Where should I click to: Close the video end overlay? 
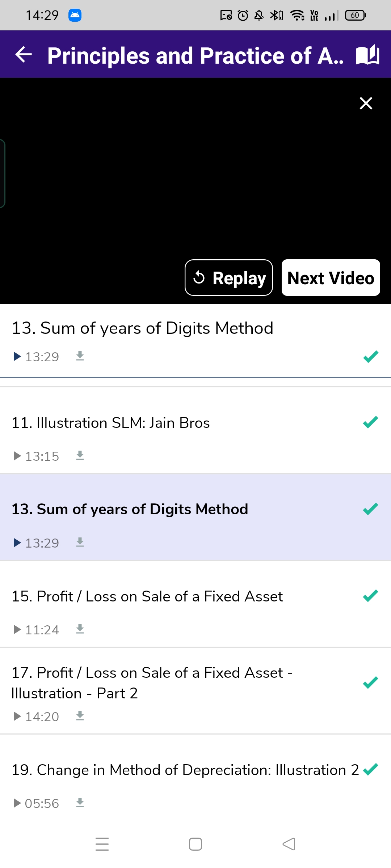click(x=366, y=103)
